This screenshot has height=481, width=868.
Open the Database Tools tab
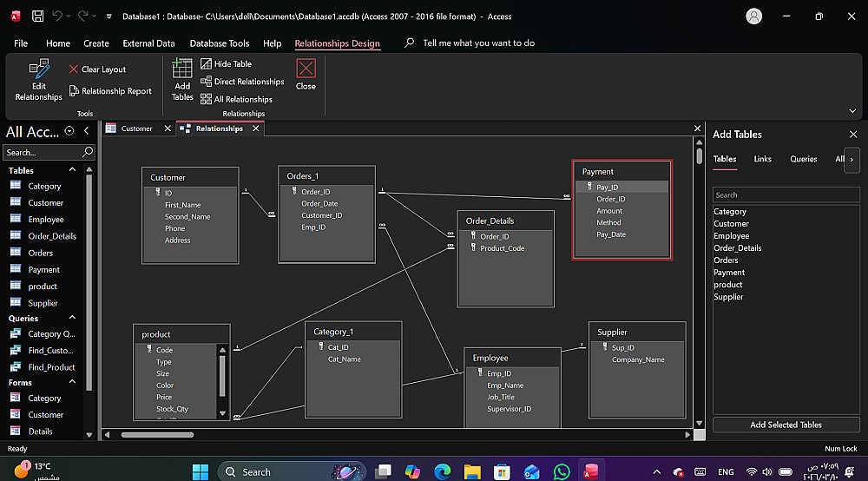[220, 43]
